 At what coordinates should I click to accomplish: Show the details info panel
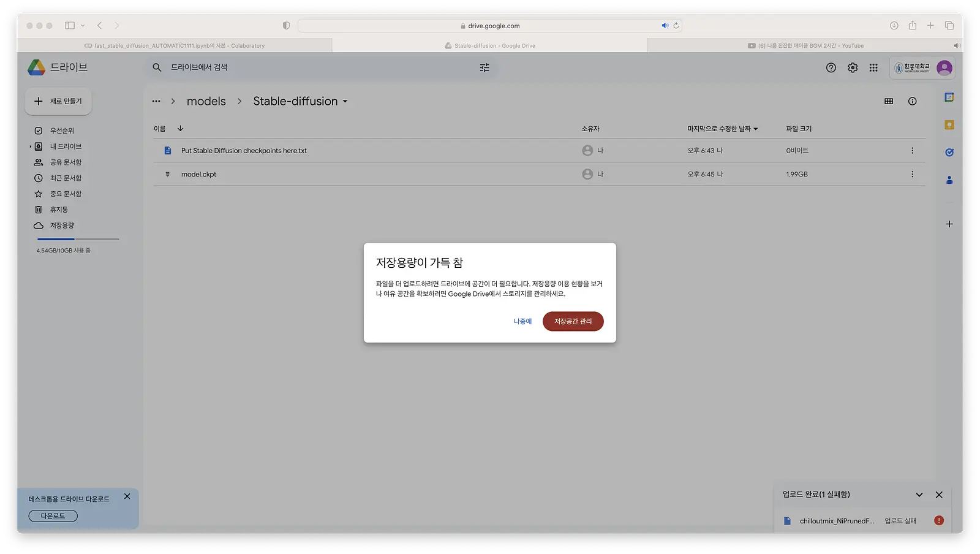tap(912, 101)
